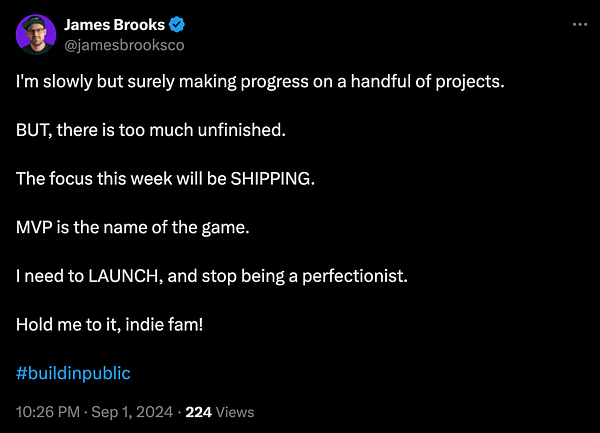Open the #buildinpublic hashtag

pyautogui.click(x=73, y=373)
